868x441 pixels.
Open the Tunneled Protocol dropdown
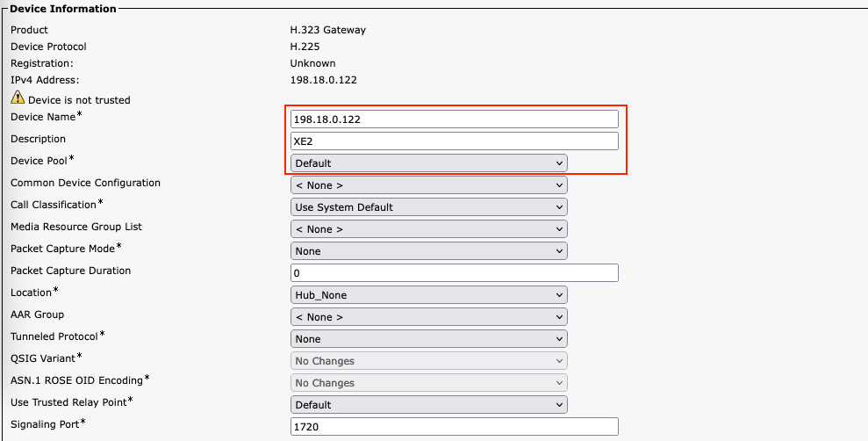tap(428, 339)
